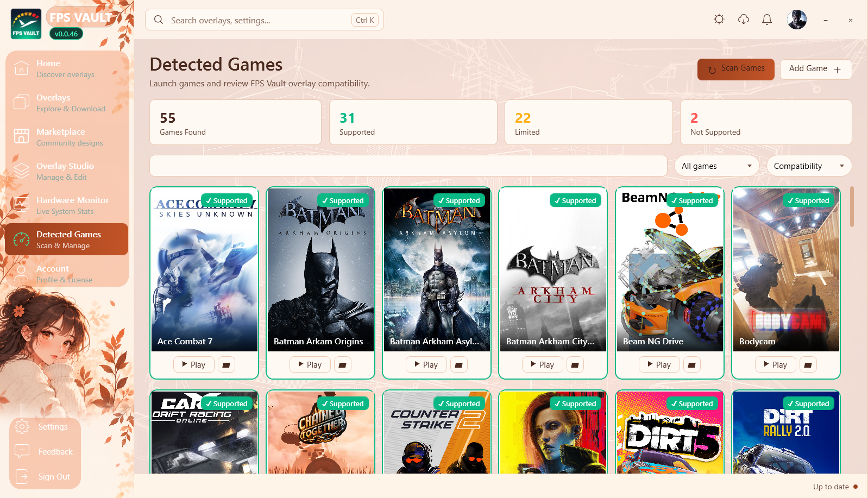868x498 pixels.
Task: Play Ace Combat 7
Action: click(x=194, y=365)
